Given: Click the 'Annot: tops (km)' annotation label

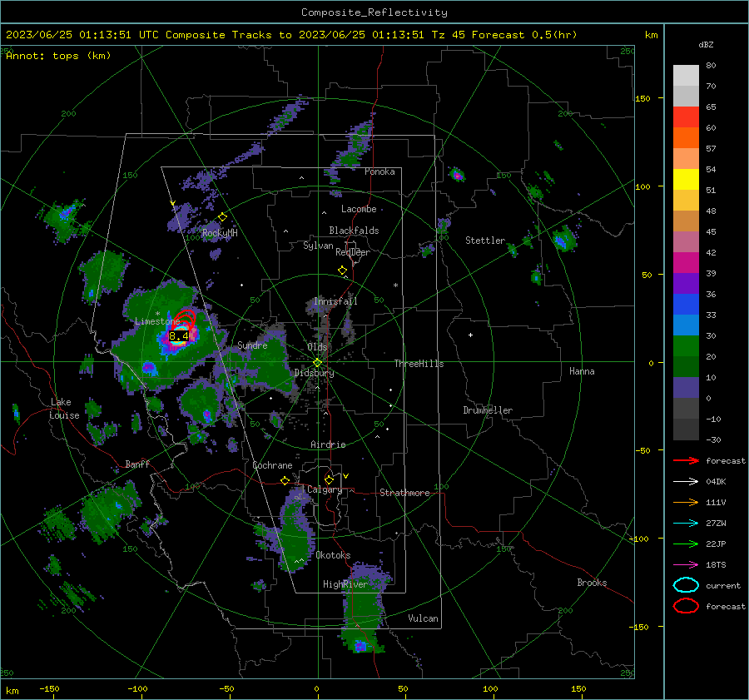Looking at the screenshot, I should coord(58,56).
